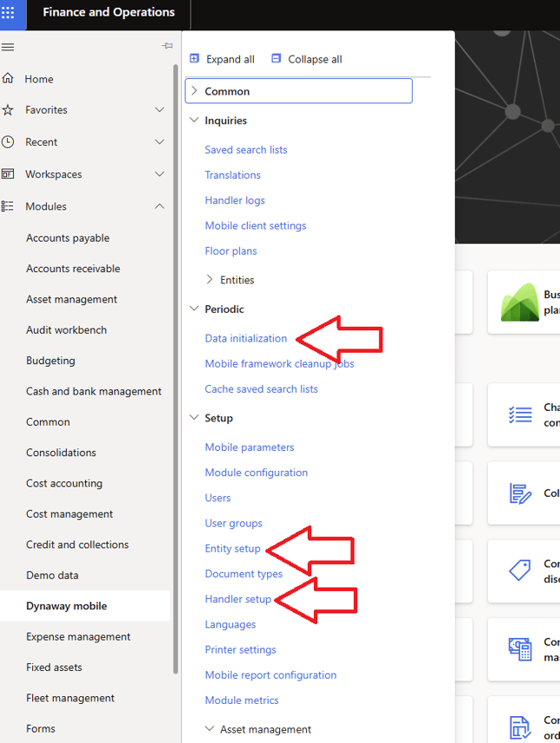Open Accounts payable module
Viewport: 560px width, 743px height.
coord(68,238)
